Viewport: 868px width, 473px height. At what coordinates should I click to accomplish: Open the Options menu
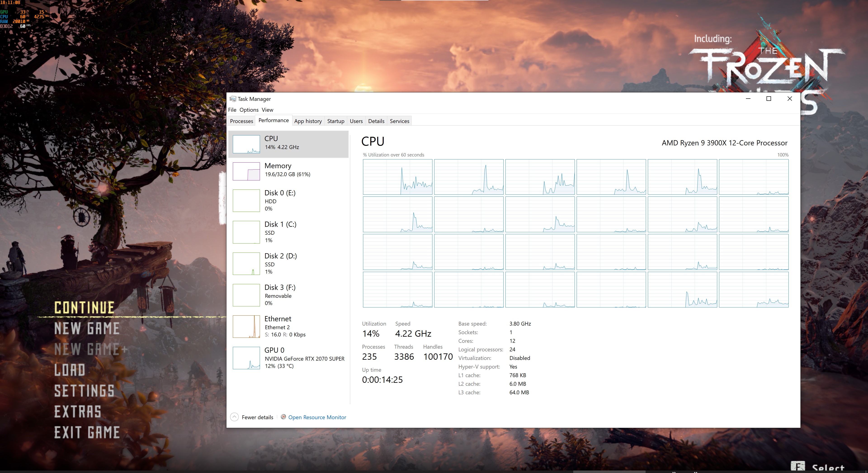coord(249,110)
